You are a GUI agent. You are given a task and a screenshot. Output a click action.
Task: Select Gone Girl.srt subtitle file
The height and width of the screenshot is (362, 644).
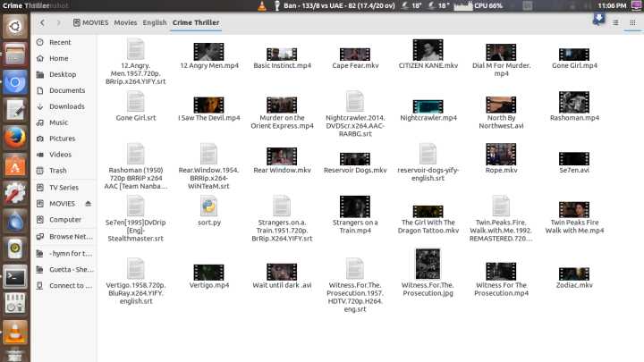[136, 106]
